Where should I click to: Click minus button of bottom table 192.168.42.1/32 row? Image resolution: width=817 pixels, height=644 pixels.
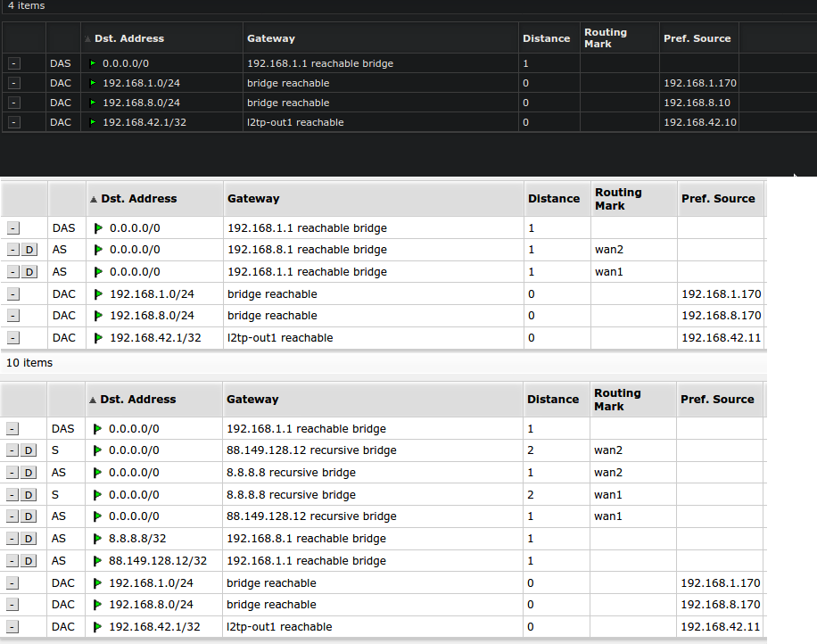point(12,627)
